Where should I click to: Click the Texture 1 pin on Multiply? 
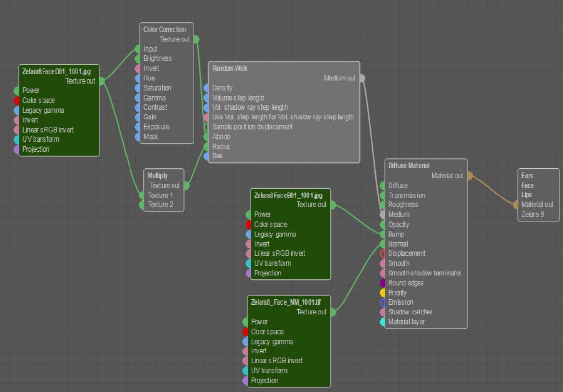(x=142, y=196)
